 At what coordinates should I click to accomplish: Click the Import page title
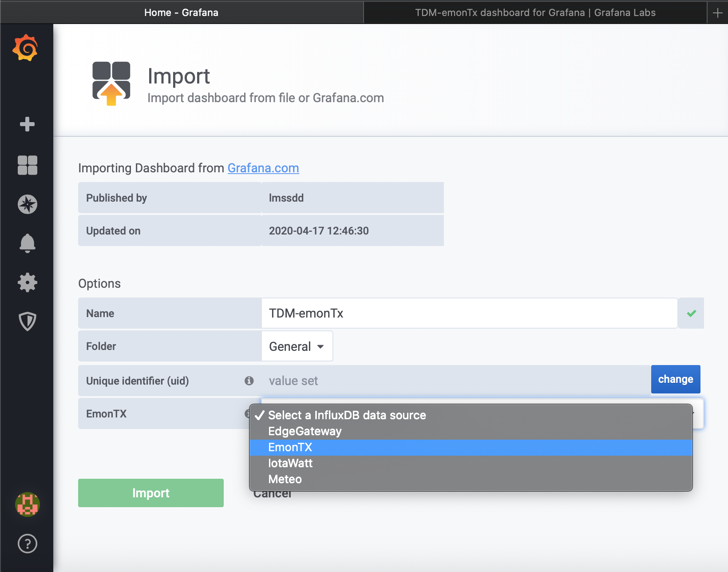[x=178, y=76]
